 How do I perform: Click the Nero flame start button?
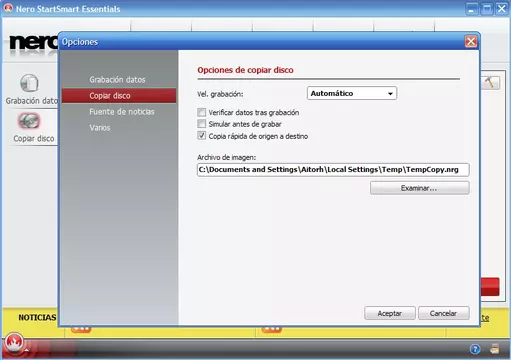(x=14, y=342)
